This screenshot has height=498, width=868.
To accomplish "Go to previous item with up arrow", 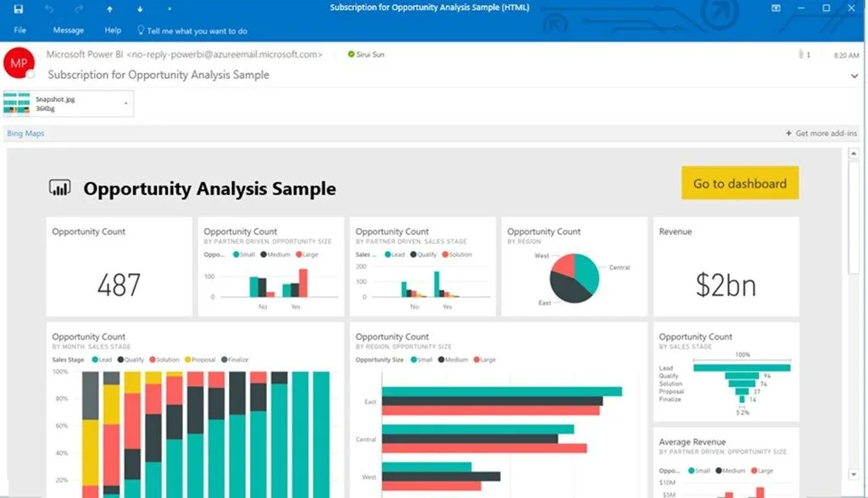I will tap(109, 8).
